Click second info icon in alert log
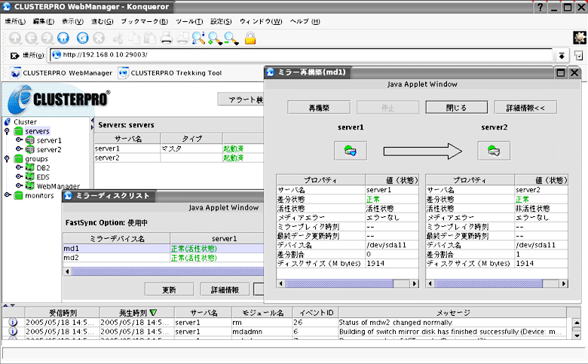Screen dimensions: 588x364 point(13,332)
